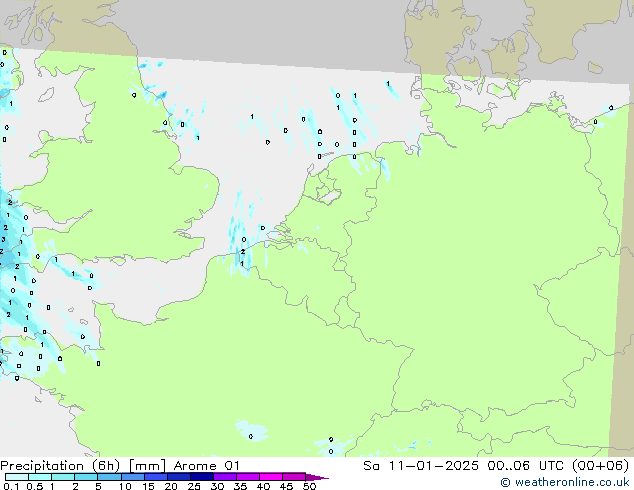
Task: Click the 0.1–0.5 mm legend color swatch
Action: (x=17, y=477)
